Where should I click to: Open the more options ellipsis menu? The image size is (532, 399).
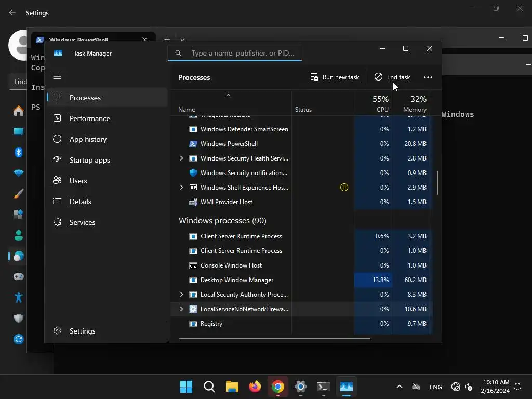[x=428, y=77]
